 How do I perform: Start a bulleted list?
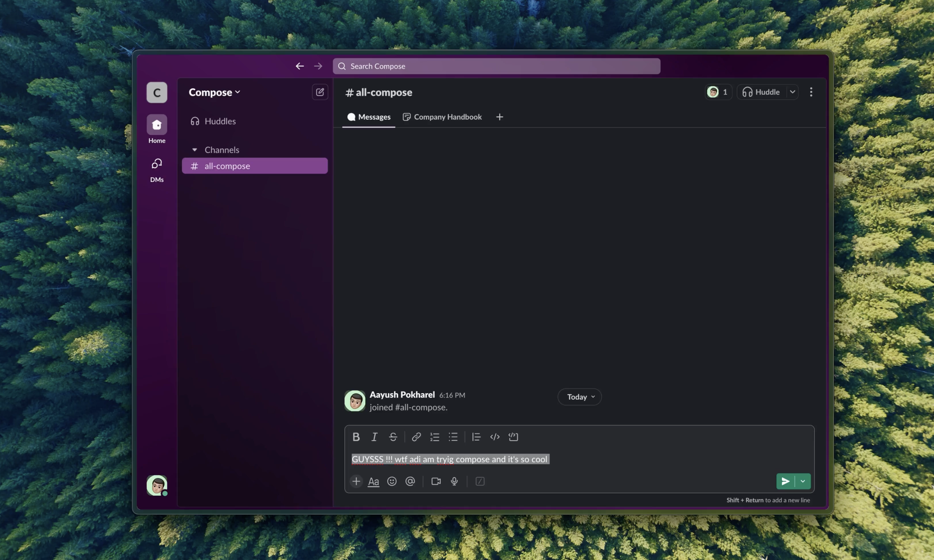pos(453,437)
